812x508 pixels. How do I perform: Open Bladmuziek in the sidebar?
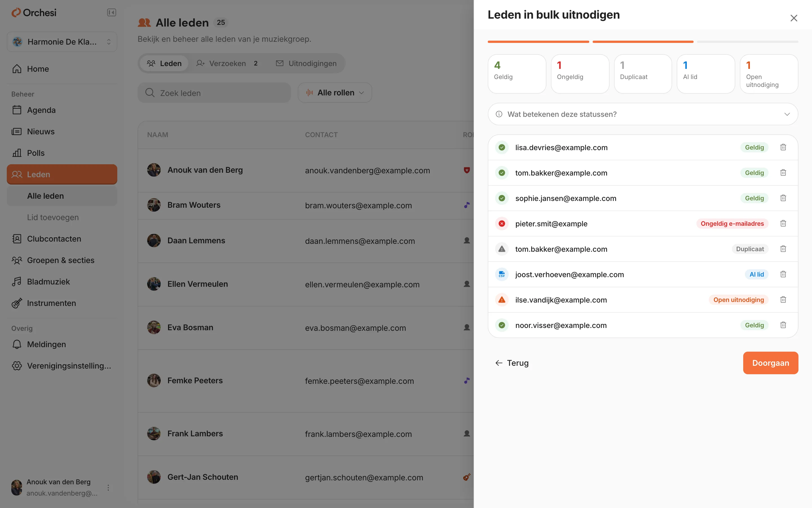[62, 282]
